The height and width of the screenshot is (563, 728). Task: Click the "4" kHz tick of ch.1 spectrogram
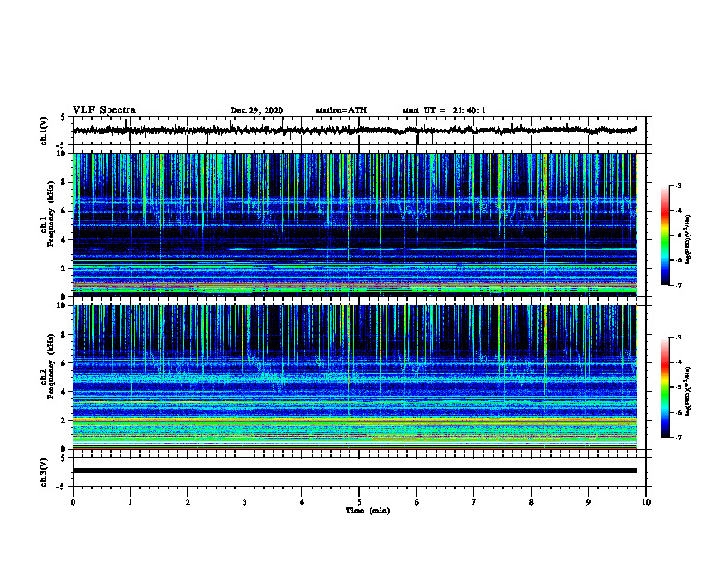point(64,240)
